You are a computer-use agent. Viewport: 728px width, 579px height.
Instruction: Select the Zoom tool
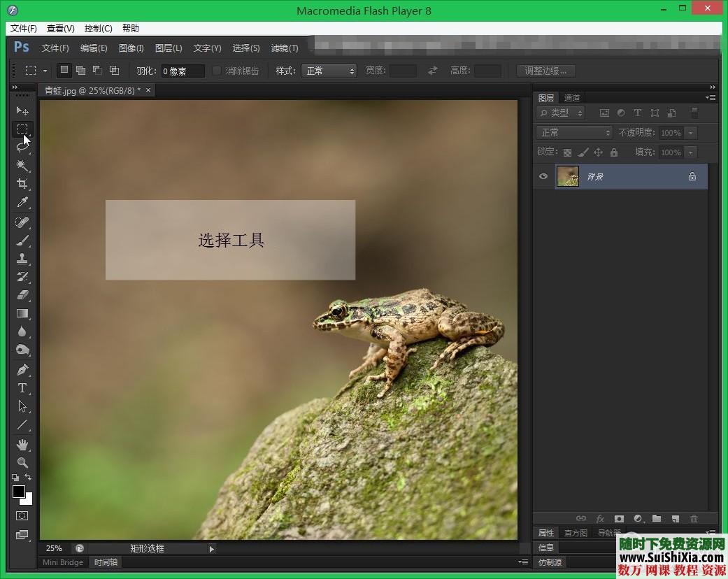point(22,462)
